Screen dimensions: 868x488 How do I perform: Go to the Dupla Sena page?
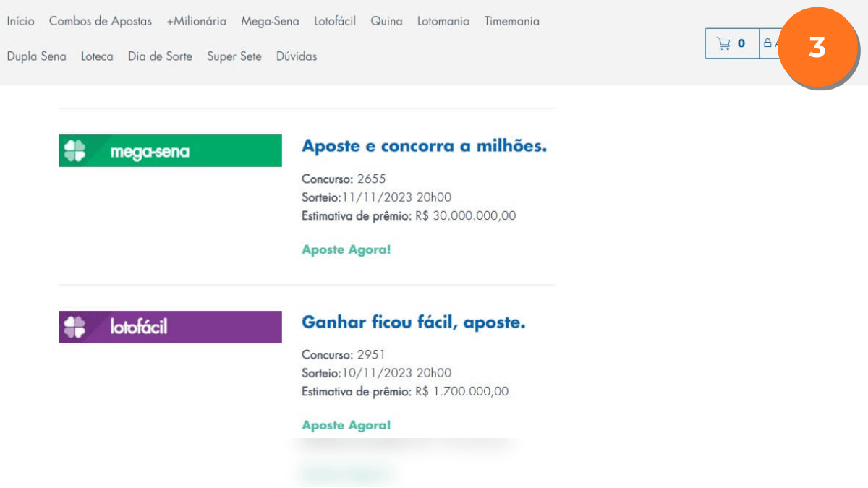[36, 56]
